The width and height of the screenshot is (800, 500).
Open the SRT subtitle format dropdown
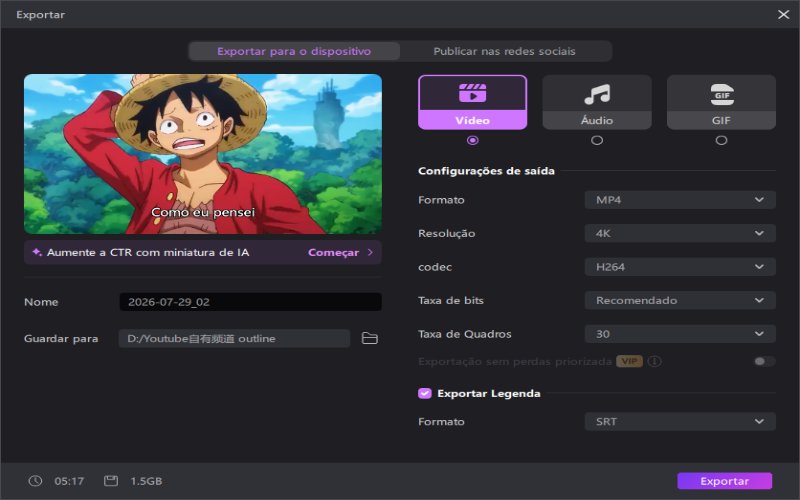[x=680, y=421]
